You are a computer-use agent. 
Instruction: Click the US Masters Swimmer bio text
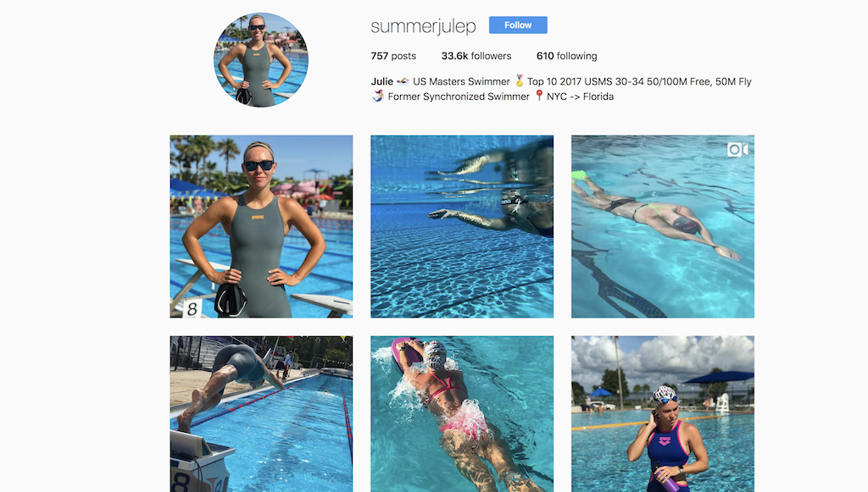pyautogui.click(x=461, y=81)
